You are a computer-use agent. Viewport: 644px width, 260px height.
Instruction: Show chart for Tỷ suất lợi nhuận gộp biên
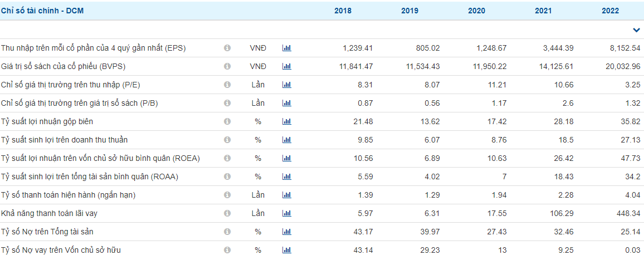(287, 121)
